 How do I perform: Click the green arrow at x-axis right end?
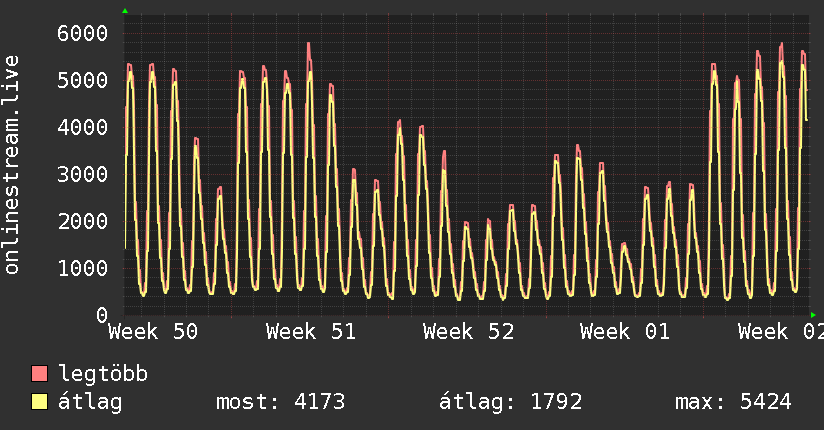pos(812,315)
